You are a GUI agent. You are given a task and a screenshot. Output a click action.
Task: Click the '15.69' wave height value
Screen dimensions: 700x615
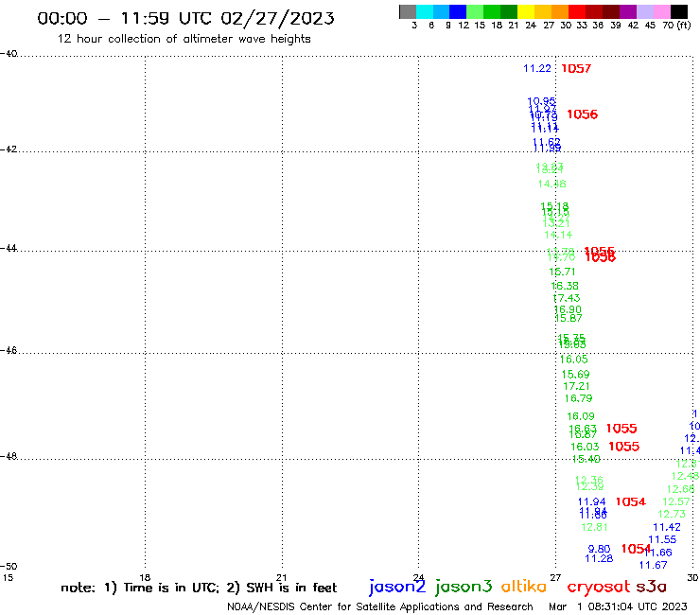pos(575,375)
